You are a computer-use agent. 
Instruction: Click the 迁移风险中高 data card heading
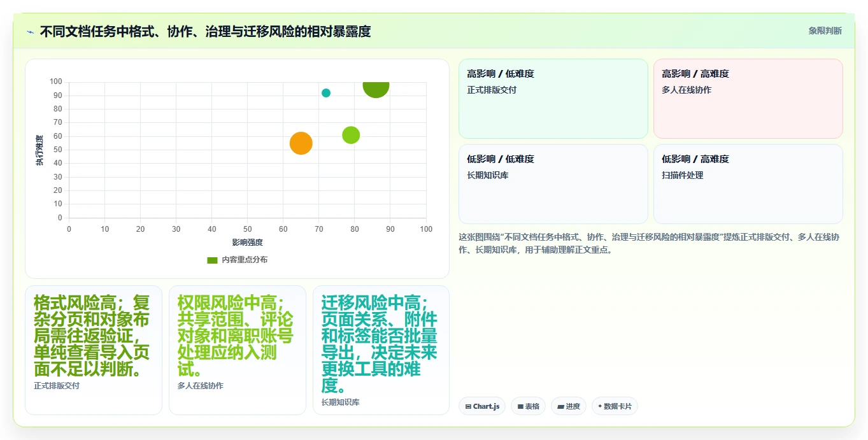coord(380,344)
